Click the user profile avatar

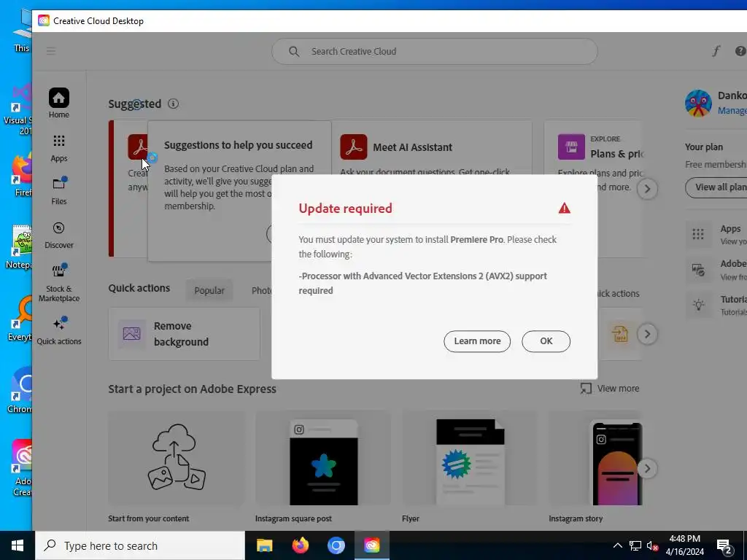point(698,103)
